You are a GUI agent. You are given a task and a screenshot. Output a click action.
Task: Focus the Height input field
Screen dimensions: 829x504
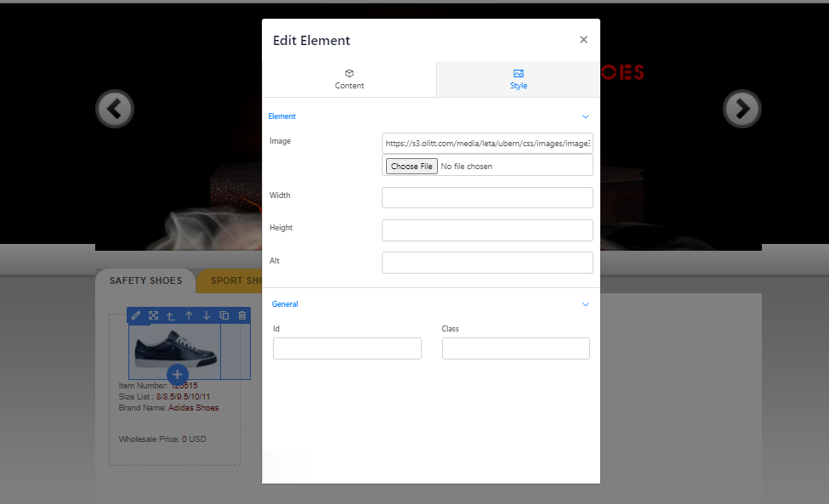[x=487, y=230]
